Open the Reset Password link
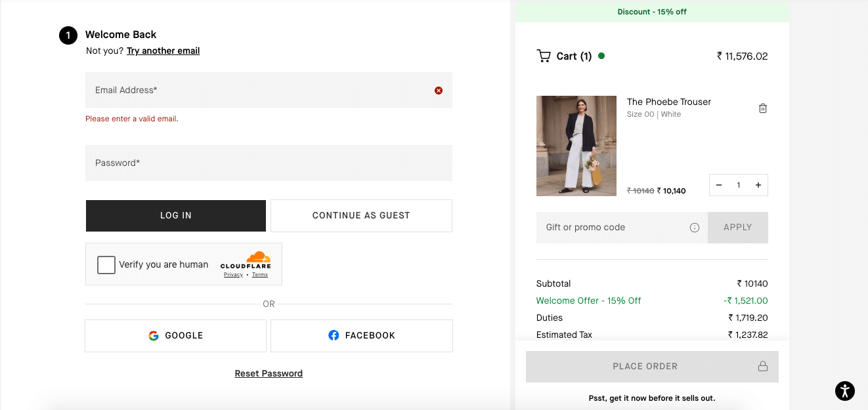This screenshot has width=868, height=410. pos(269,374)
